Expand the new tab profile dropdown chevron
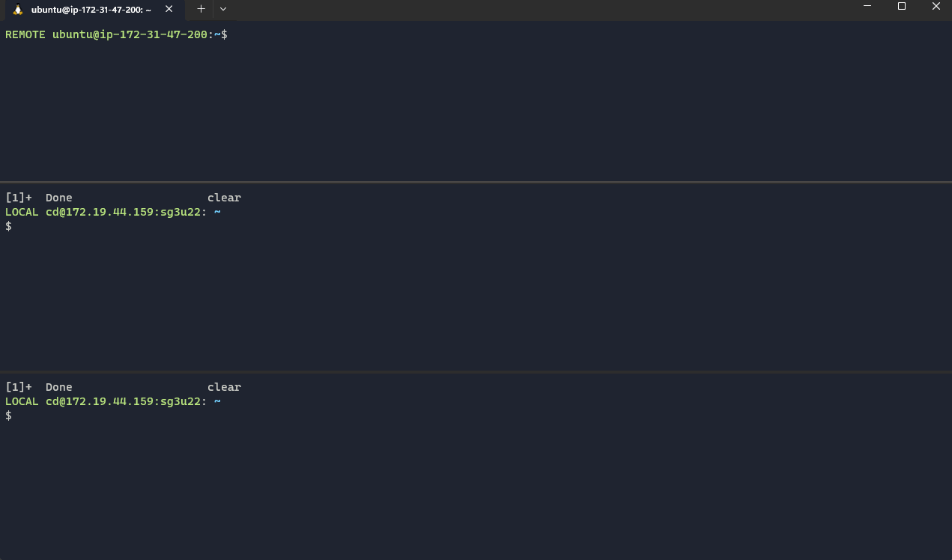The height and width of the screenshot is (560, 952). click(223, 9)
